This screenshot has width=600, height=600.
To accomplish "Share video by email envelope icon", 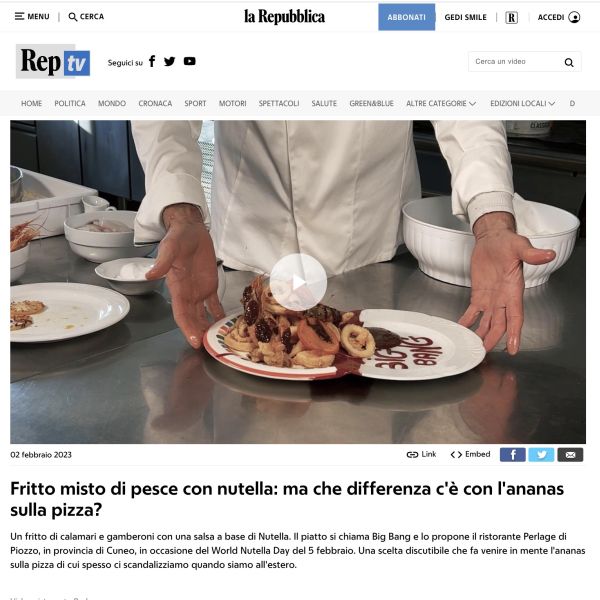I will click(x=570, y=455).
